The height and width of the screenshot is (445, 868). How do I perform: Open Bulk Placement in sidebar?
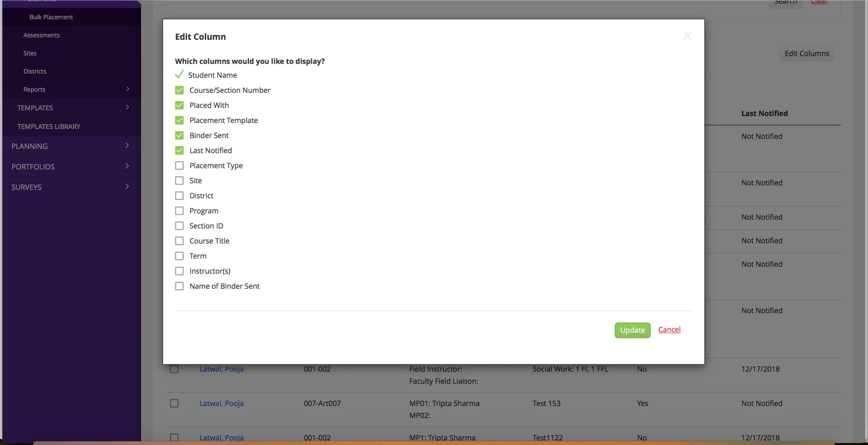51,17
